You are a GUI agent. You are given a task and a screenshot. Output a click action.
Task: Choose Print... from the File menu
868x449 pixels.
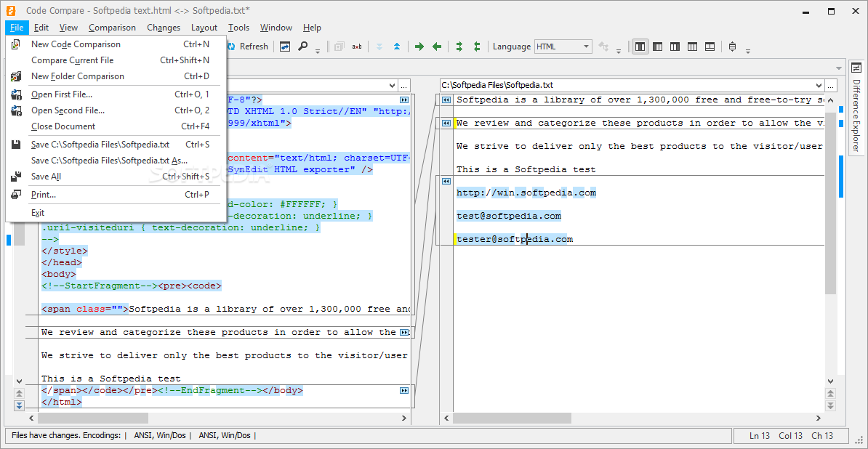pyautogui.click(x=116, y=195)
